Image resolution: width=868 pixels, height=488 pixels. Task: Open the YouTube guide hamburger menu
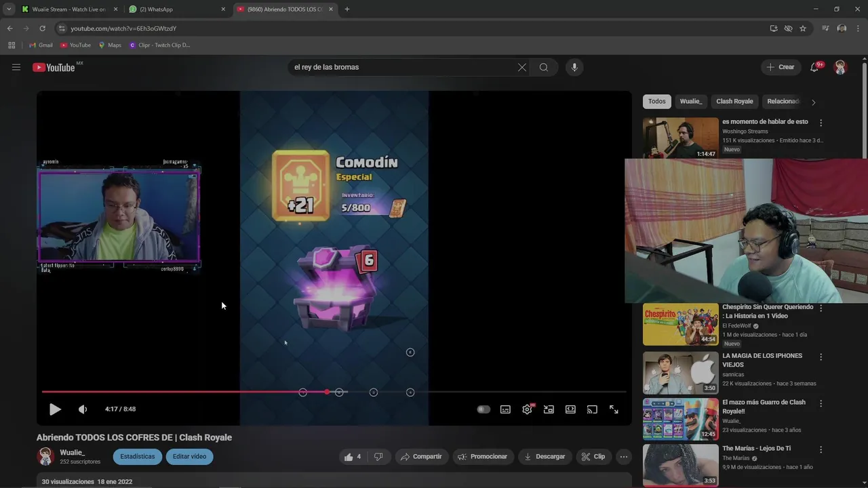(x=16, y=67)
